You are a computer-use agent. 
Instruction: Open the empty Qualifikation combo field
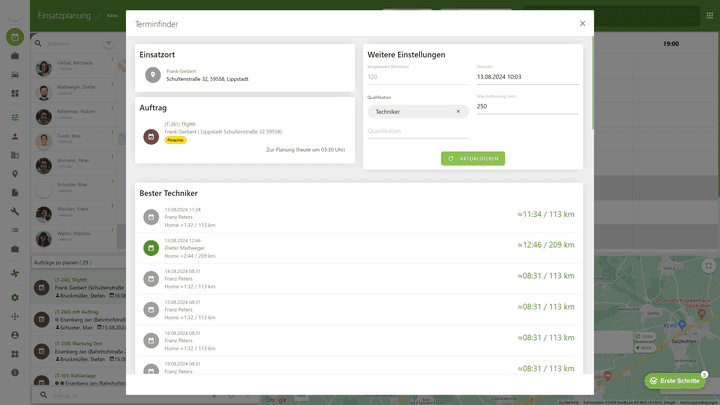pos(418,131)
